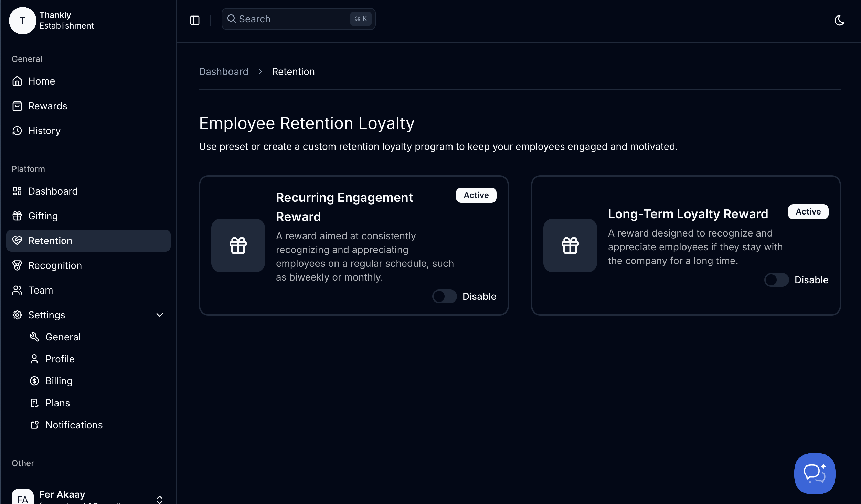Open the Recognition menu item
This screenshot has height=504, width=861.
[x=55, y=265]
